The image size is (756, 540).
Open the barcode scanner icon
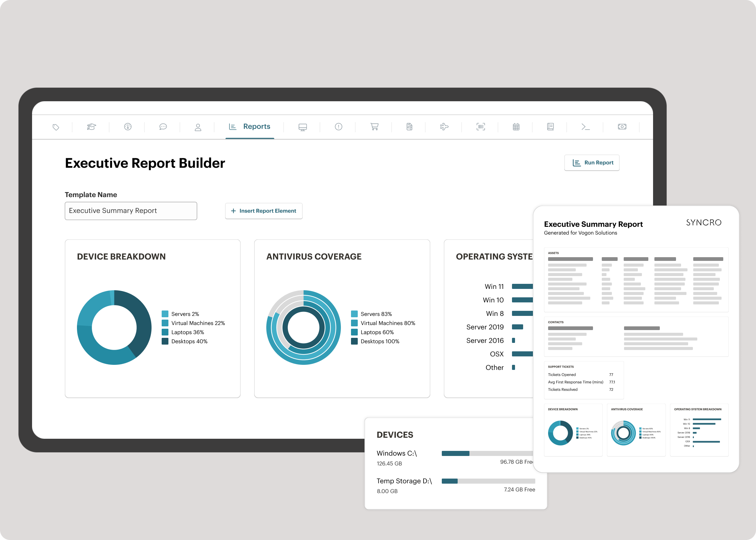click(x=481, y=127)
